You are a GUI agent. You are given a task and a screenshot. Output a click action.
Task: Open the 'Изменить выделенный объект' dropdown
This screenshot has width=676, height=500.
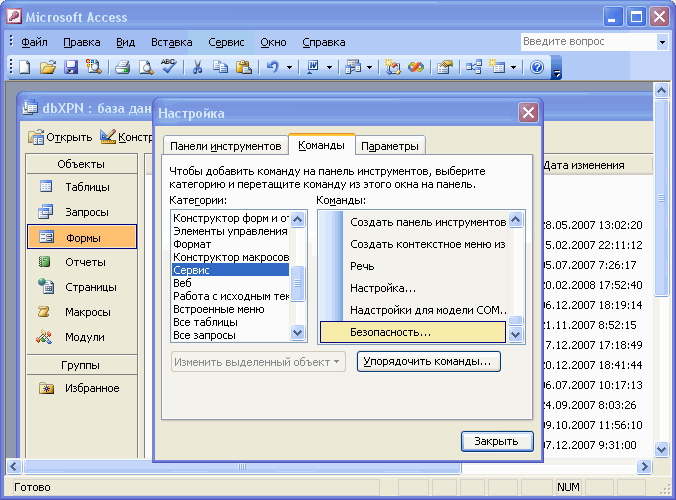point(258,362)
